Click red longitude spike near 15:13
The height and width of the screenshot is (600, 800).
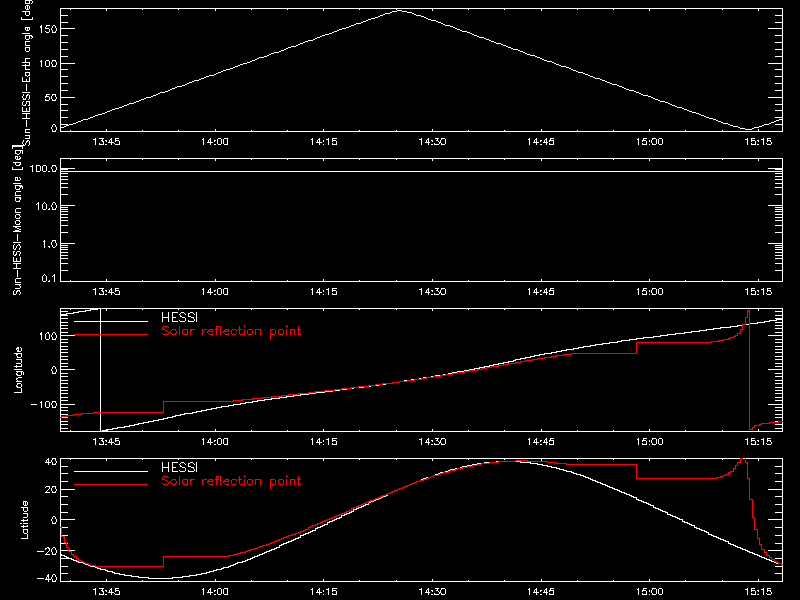[748, 370]
